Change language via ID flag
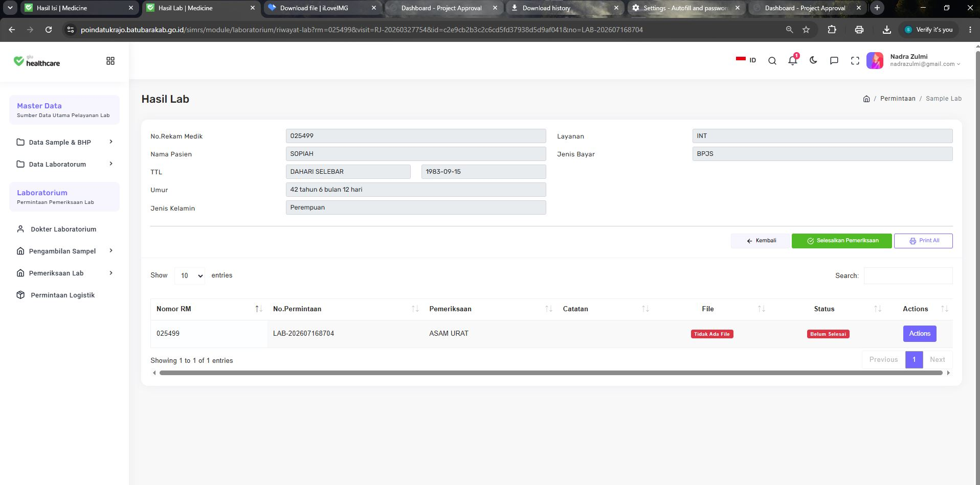The height and width of the screenshot is (485, 980). pos(746,60)
